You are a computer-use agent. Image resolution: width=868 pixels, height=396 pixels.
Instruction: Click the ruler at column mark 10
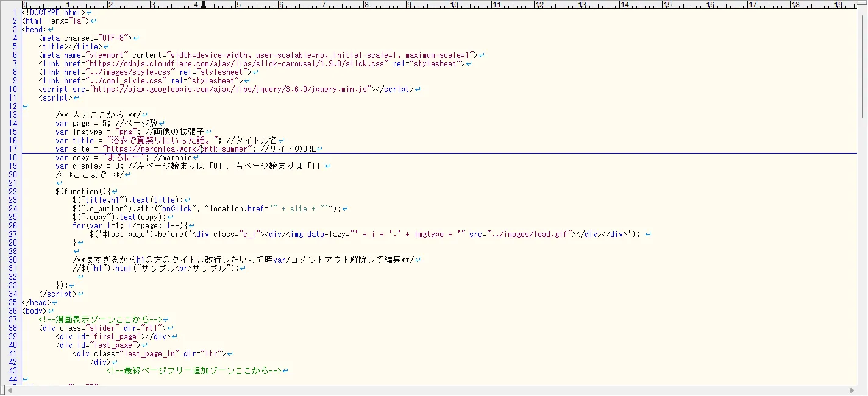453,5
